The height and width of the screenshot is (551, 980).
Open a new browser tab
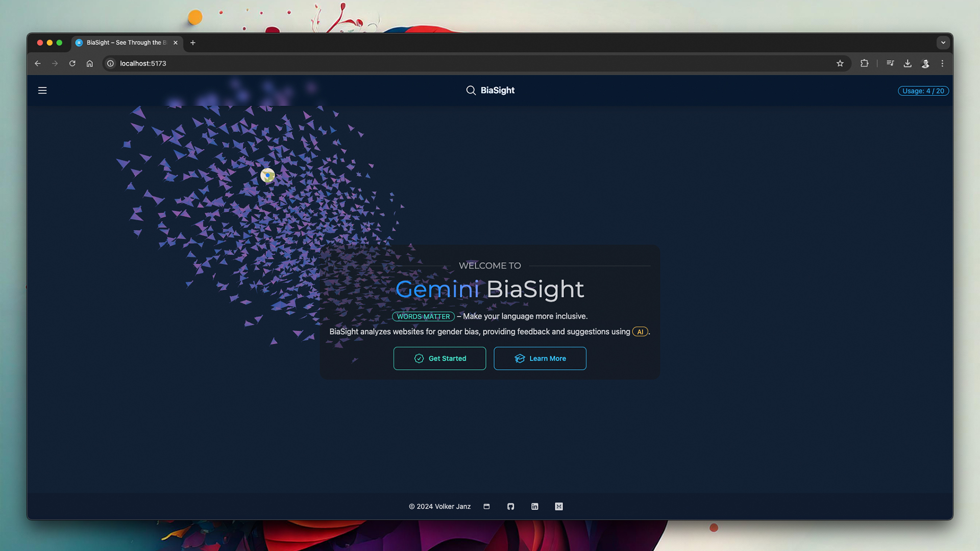tap(193, 43)
